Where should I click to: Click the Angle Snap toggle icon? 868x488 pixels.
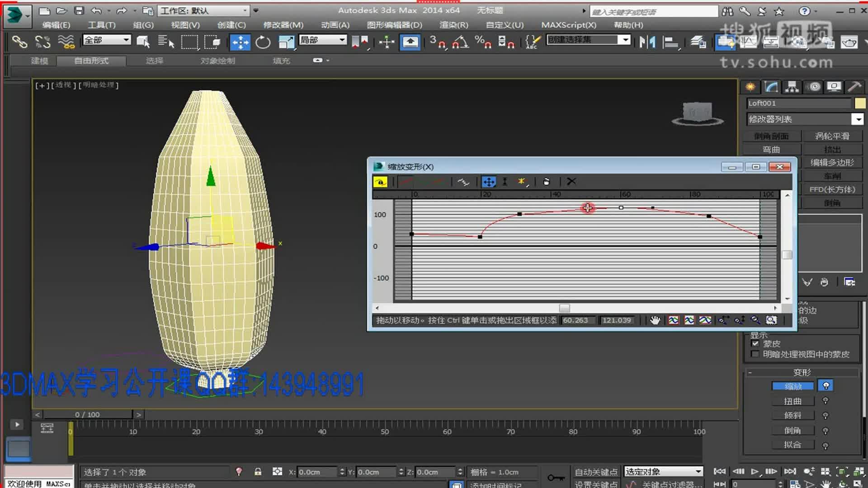tap(460, 42)
